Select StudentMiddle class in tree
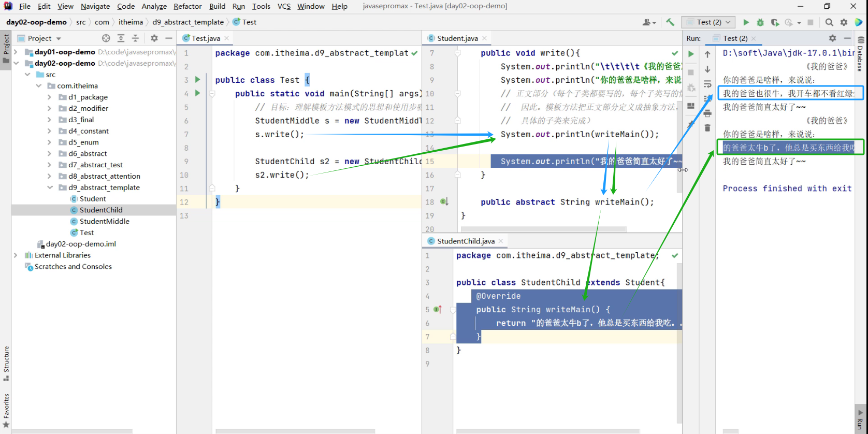 [104, 221]
